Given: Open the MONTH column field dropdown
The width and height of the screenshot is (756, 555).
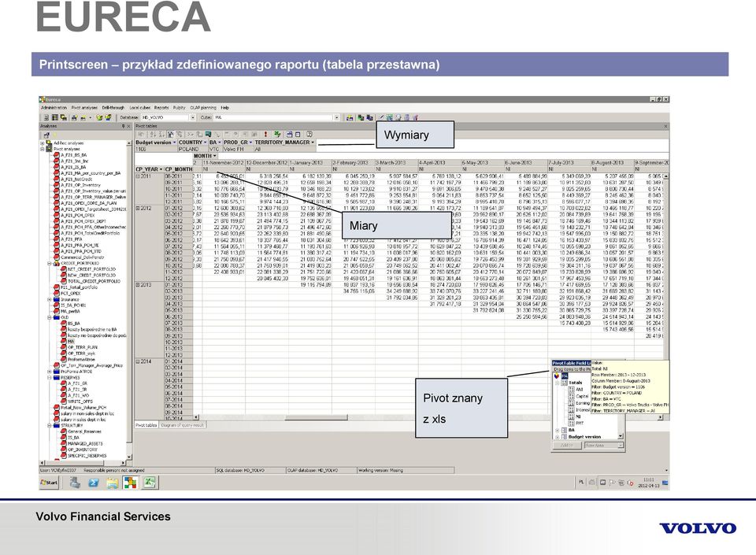Looking at the screenshot, I should pyautogui.click(x=214, y=156).
